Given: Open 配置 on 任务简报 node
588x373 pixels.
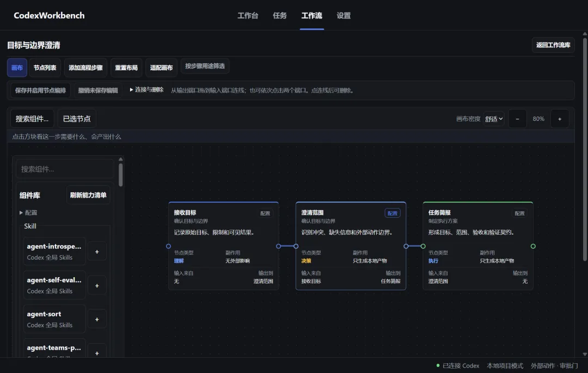Looking at the screenshot, I should [519, 213].
